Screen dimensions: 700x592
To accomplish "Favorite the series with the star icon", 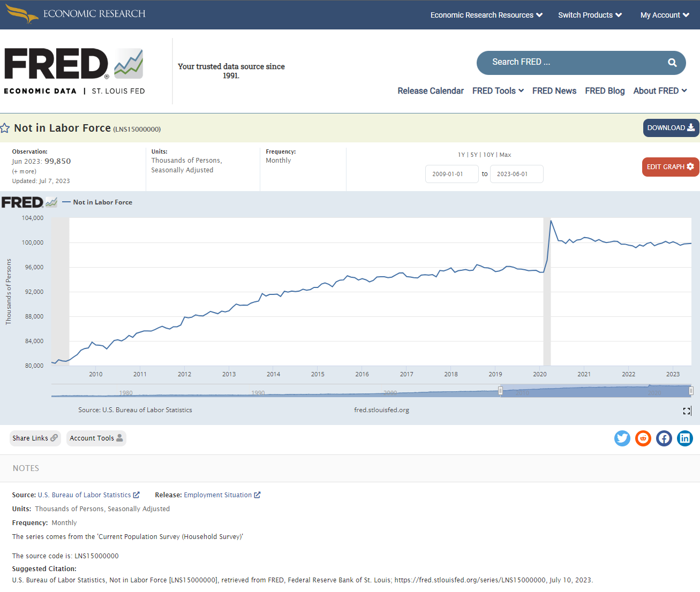I will tap(5, 128).
